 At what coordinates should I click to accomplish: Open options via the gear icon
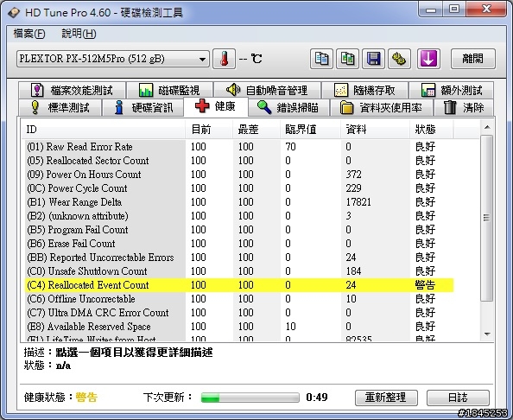click(x=399, y=59)
